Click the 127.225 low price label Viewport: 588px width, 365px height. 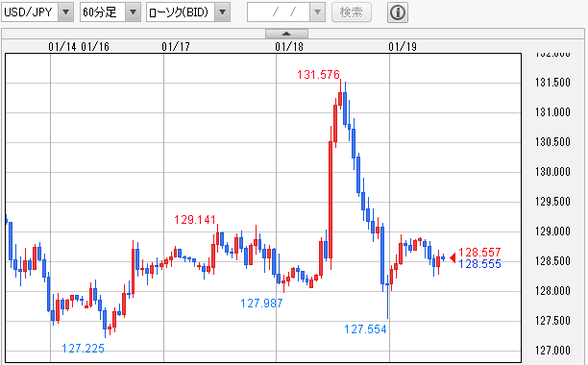point(83,349)
